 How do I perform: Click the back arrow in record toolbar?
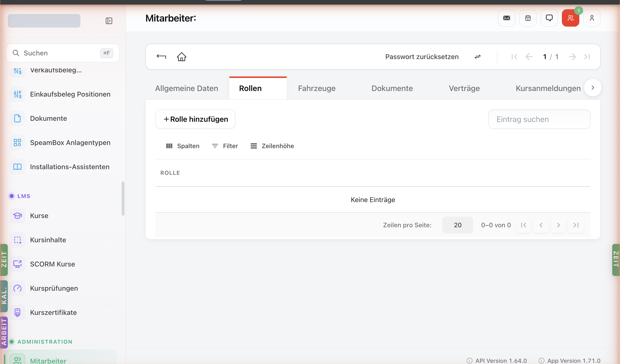[161, 57]
